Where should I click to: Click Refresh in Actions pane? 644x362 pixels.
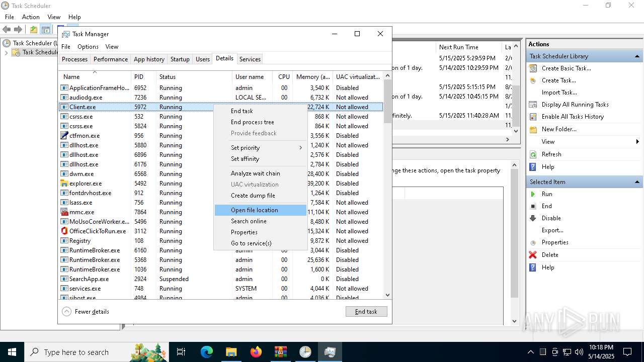tap(551, 154)
